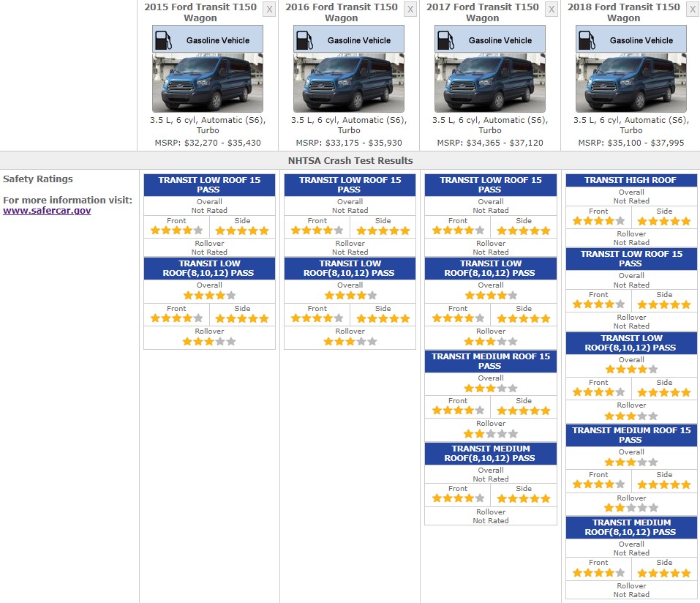
Task: Open the 2017 Ford Transit van photo
Action: coord(490,83)
